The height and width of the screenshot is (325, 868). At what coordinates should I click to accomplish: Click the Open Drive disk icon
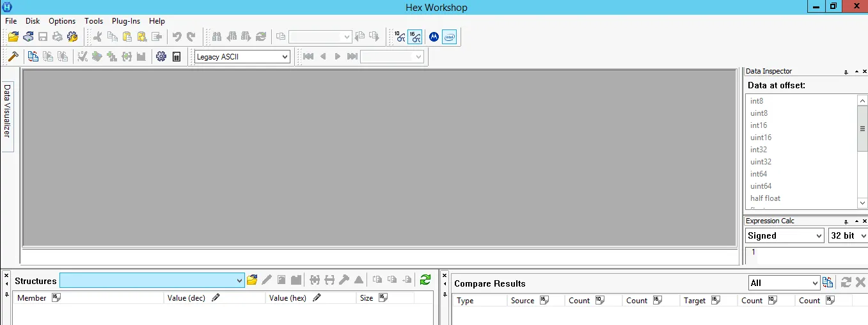[28, 36]
